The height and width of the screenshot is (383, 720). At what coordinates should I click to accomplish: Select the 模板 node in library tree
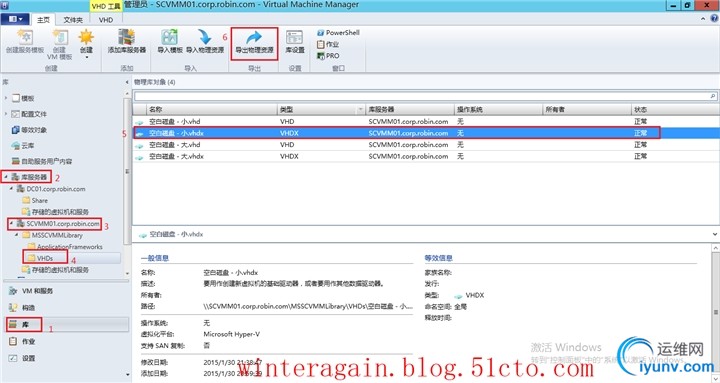click(23, 98)
